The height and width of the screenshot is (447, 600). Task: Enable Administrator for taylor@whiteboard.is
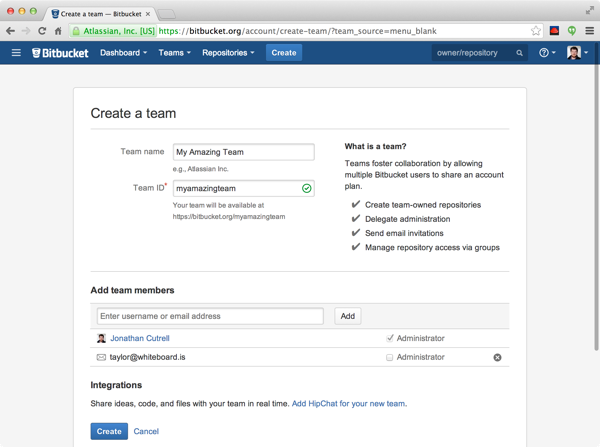point(390,357)
